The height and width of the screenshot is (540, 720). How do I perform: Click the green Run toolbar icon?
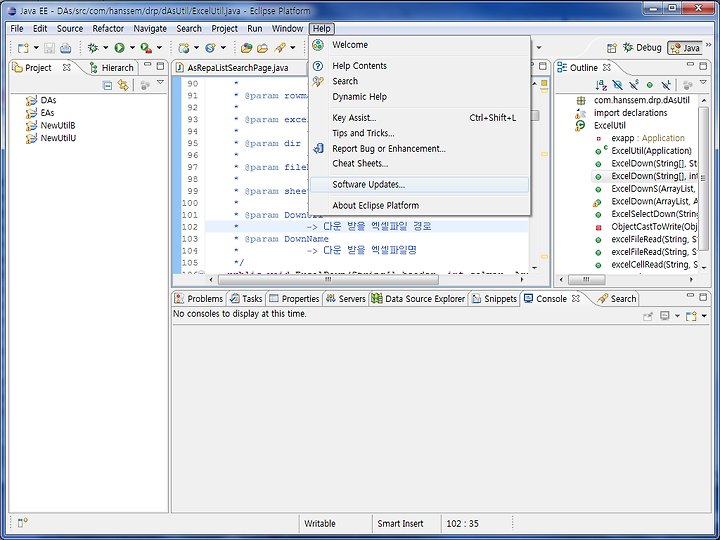[119, 48]
